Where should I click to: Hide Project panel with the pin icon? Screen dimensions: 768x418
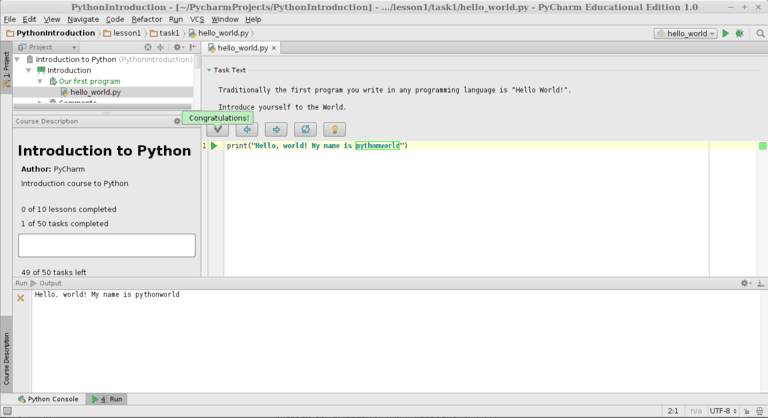193,47
